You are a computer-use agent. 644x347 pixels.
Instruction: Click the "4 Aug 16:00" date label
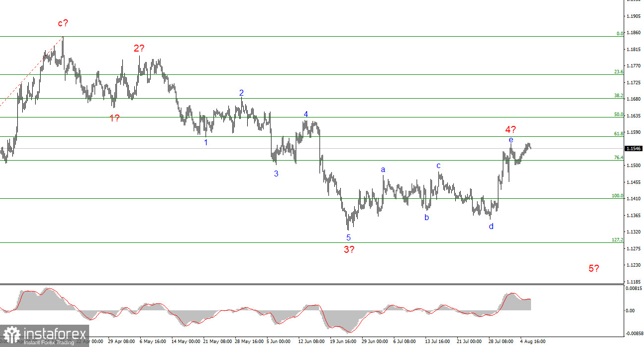(532, 341)
